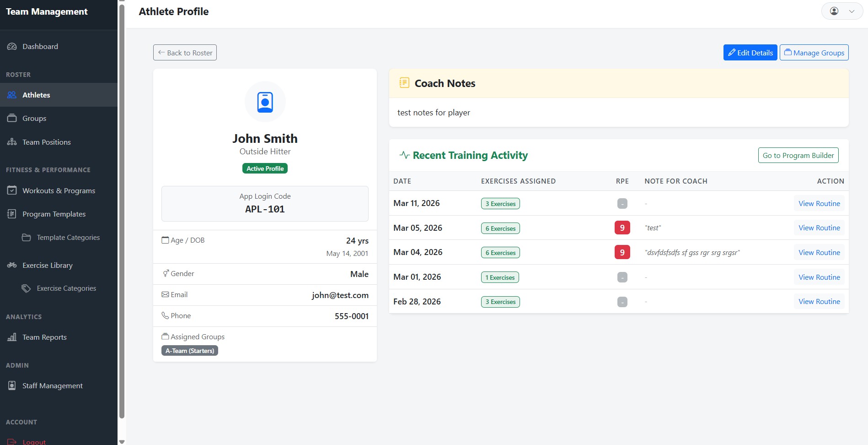Click the Team Reports bar chart icon

(x=12, y=337)
